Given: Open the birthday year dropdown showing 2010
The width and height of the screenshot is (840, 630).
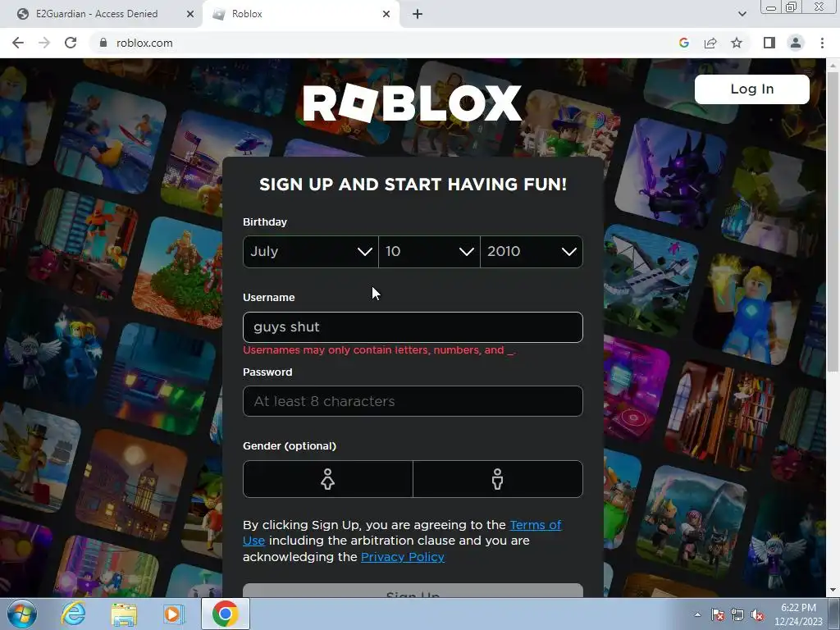Looking at the screenshot, I should point(532,251).
